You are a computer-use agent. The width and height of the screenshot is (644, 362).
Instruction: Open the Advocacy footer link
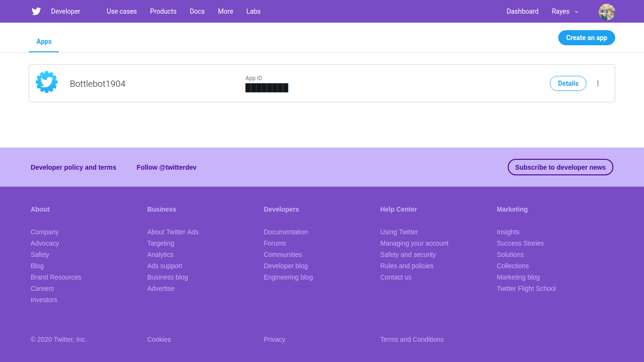point(45,243)
